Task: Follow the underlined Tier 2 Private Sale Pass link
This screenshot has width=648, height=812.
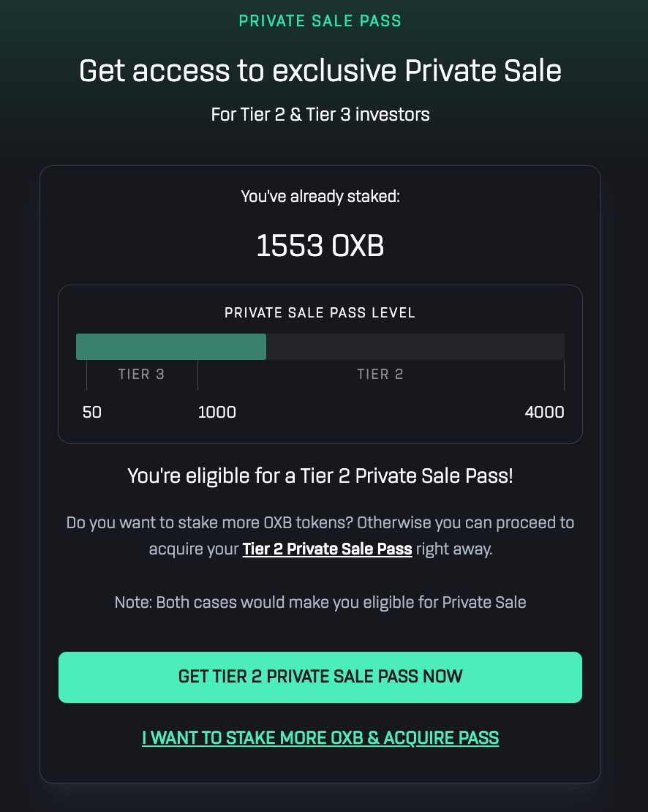Action: [327, 549]
